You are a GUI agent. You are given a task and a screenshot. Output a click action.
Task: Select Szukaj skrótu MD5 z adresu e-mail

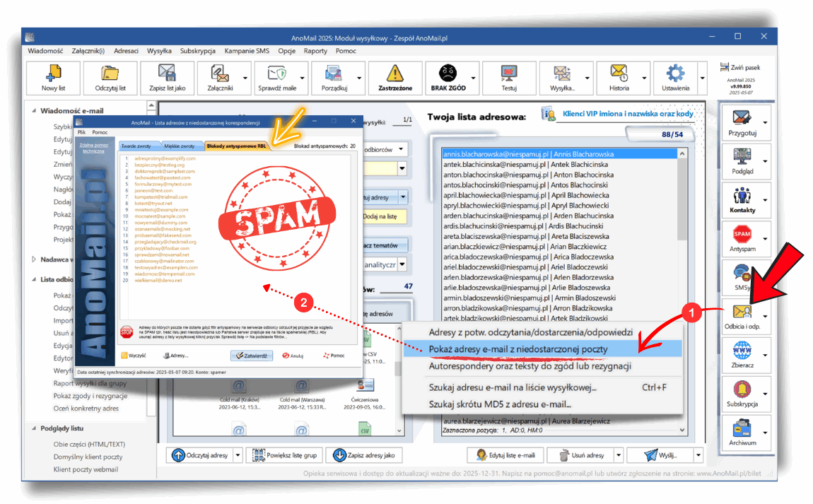pos(542,404)
